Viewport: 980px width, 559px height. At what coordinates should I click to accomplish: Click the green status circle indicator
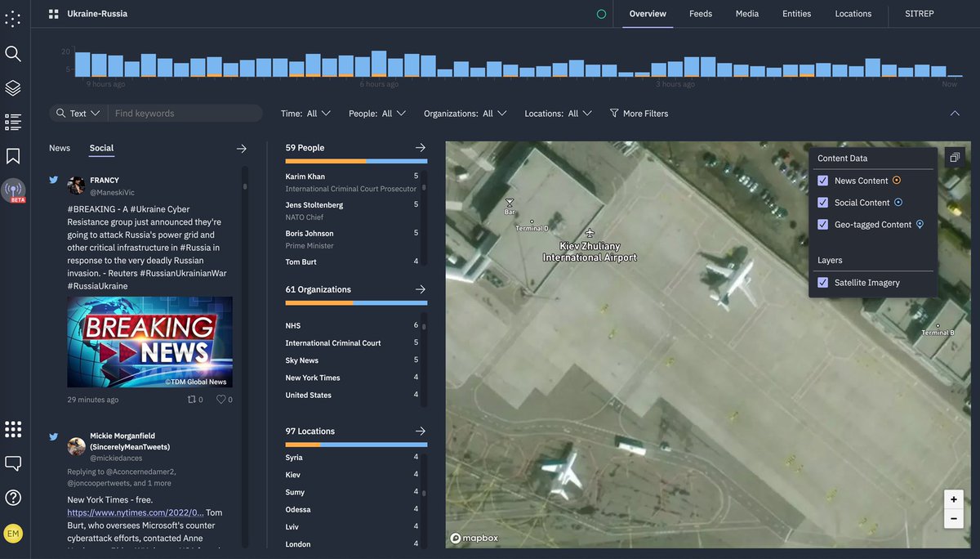[x=602, y=14]
